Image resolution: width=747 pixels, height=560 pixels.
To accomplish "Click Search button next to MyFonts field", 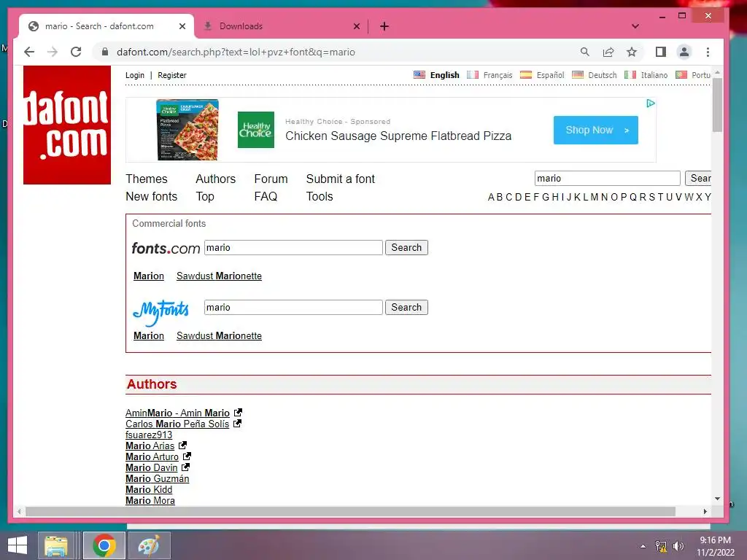I will [406, 307].
